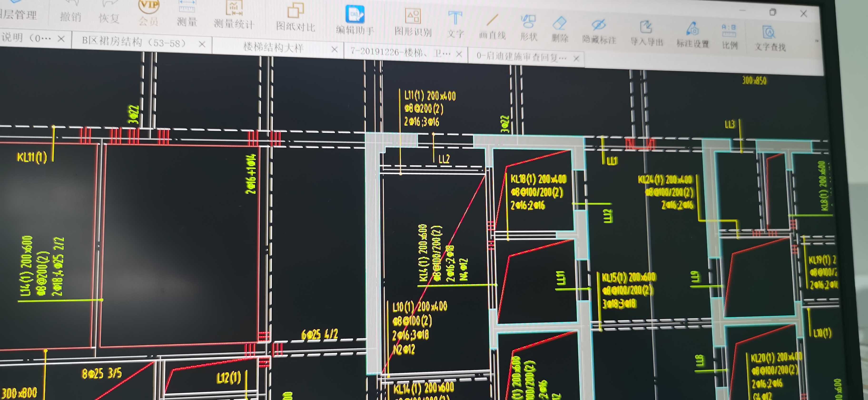The image size is (868, 400).
Task: Toggle 隐藏标注 hide annotations
Action: coord(599,32)
